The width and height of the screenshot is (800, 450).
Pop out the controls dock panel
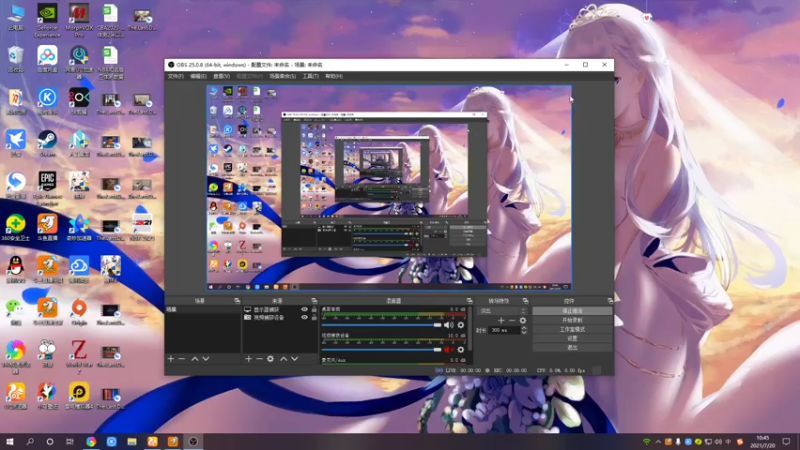point(610,301)
